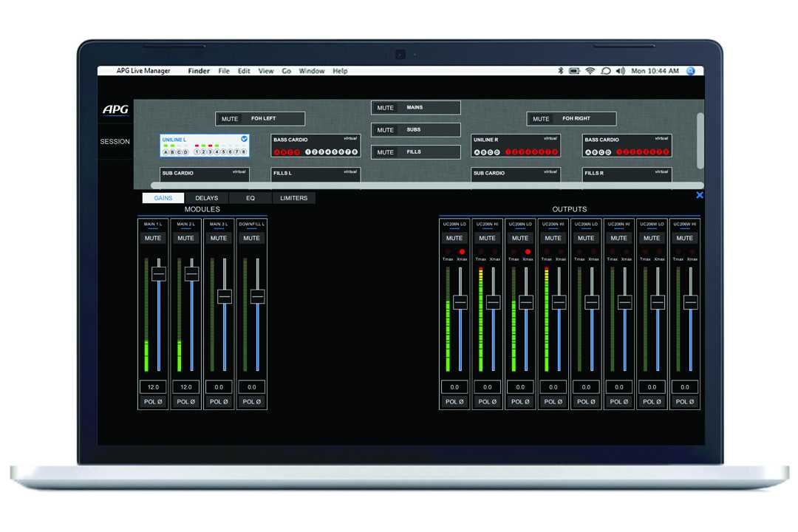
Task: Click the Wi-Fi icon in the menu bar
Action: coord(589,71)
